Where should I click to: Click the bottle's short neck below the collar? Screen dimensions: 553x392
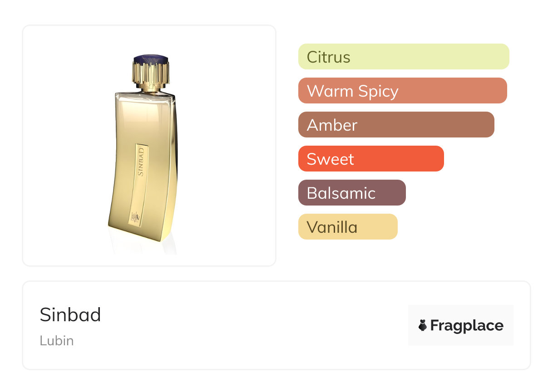point(150,88)
